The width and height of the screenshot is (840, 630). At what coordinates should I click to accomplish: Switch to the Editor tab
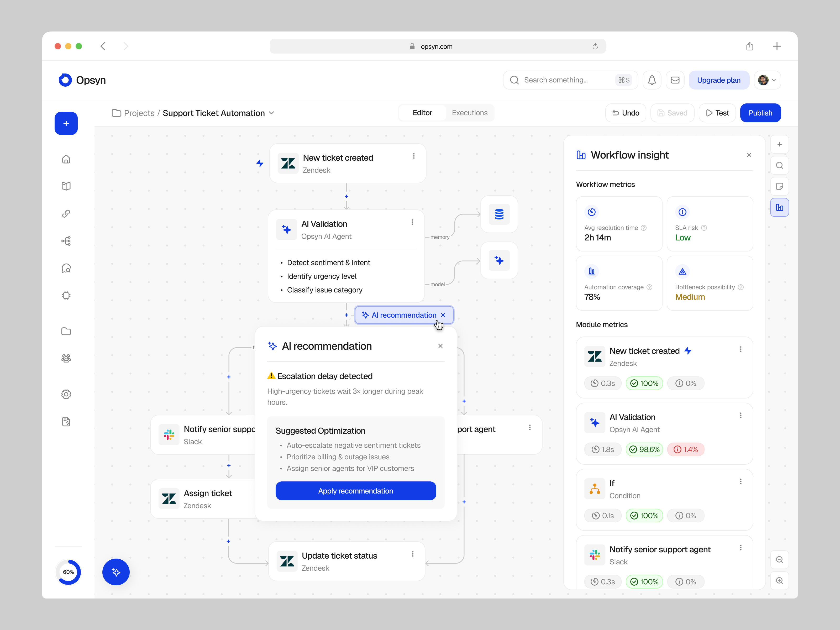422,113
